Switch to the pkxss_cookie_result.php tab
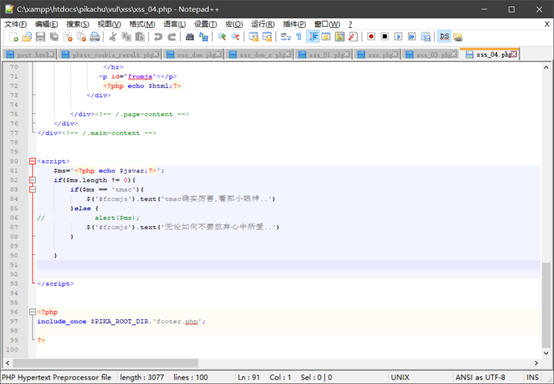The height and width of the screenshot is (384, 554). pos(110,54)
